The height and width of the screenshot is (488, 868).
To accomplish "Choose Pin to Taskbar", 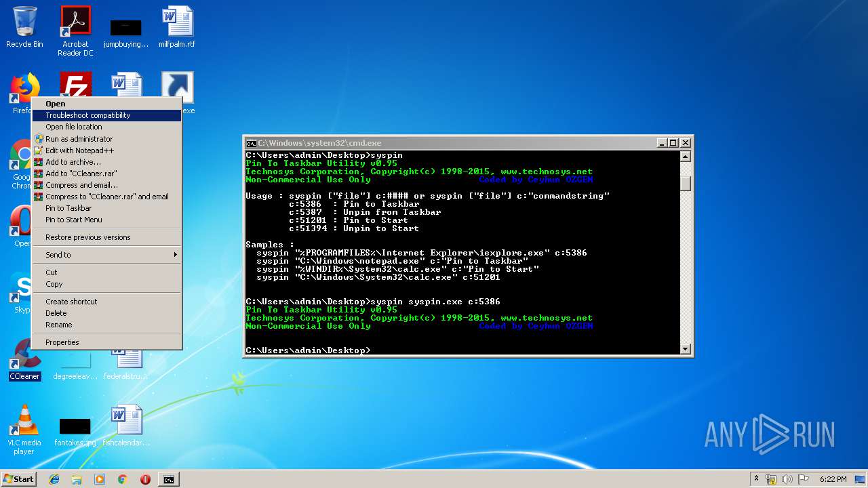I will (x=107, y=208).
